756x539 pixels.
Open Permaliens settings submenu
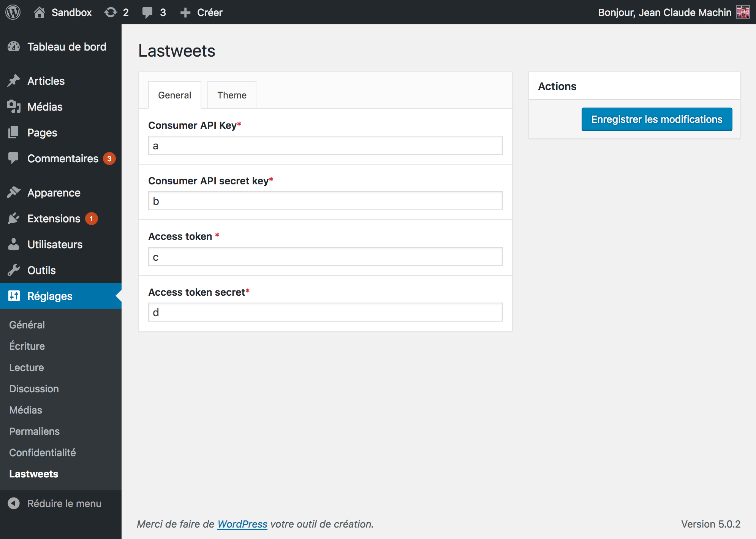34,431
